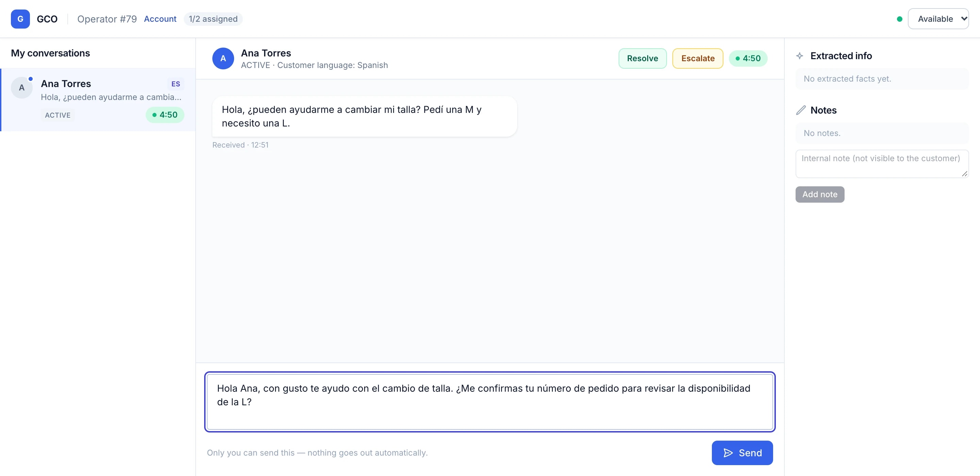Click Customer language: Spanish subtitle

tap(332, 65)
